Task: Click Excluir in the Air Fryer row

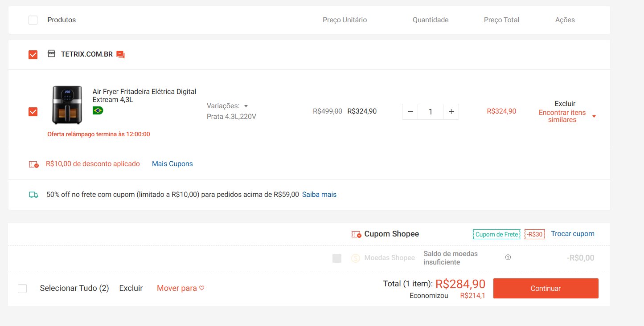Action: point(565,103)
